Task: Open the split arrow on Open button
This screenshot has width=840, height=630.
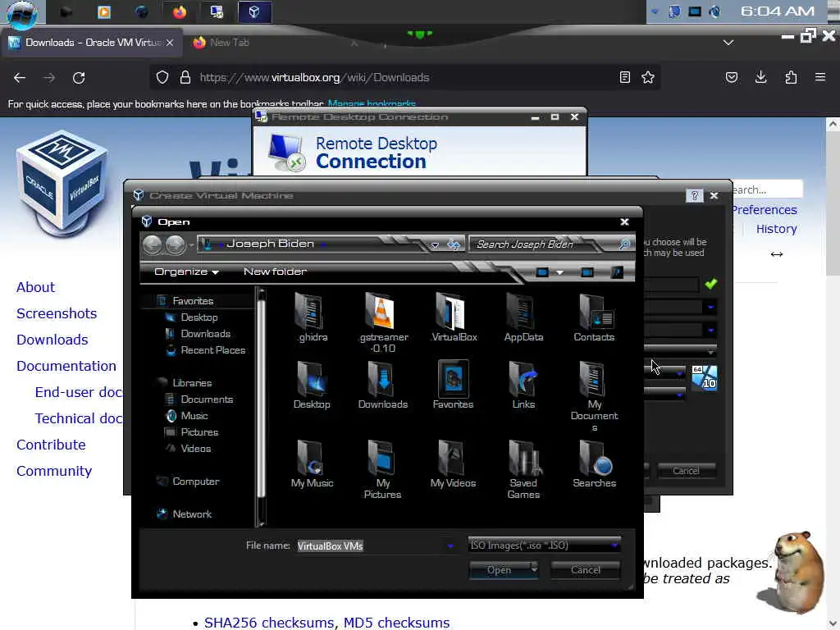Action: (534, 569)
